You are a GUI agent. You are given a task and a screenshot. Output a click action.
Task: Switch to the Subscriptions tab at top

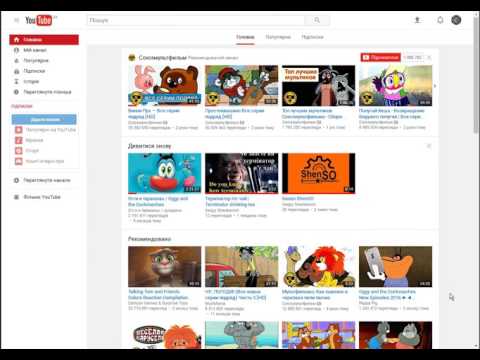coord(312,37)
